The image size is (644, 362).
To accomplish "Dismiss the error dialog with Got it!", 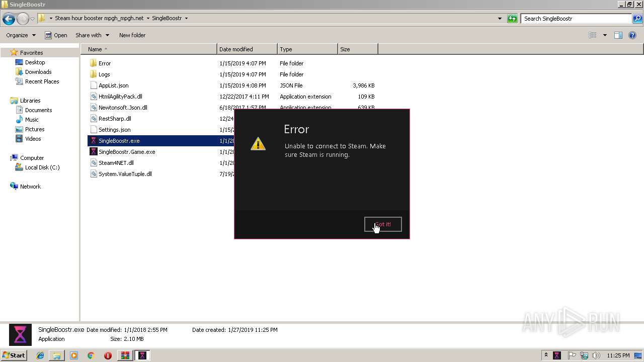I will click(383, 224).
